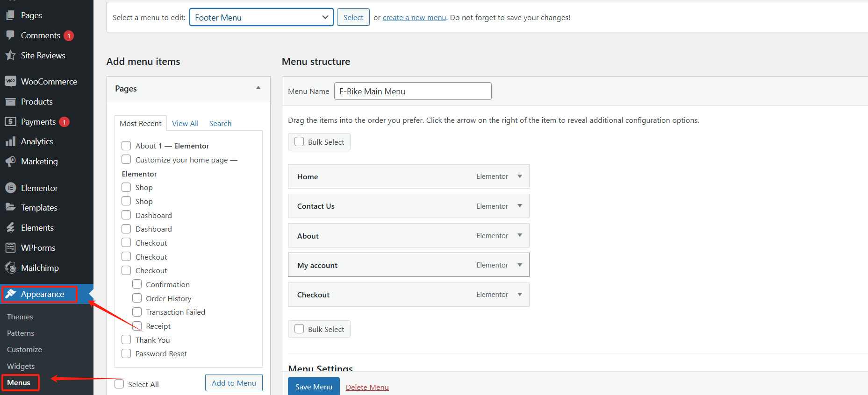Toggle the Select All checkbox

coord(119,384)
